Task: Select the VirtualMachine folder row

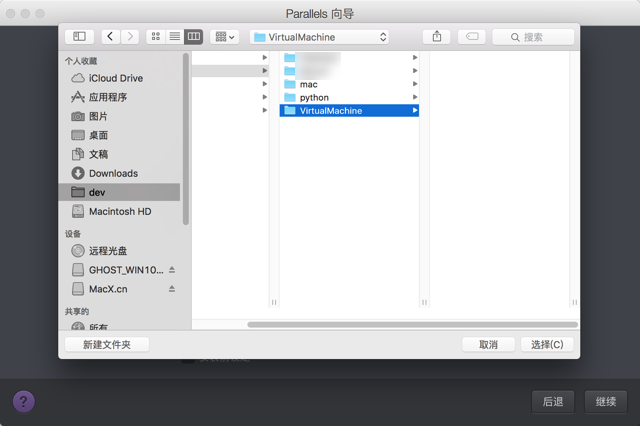Action: (349, 111)
